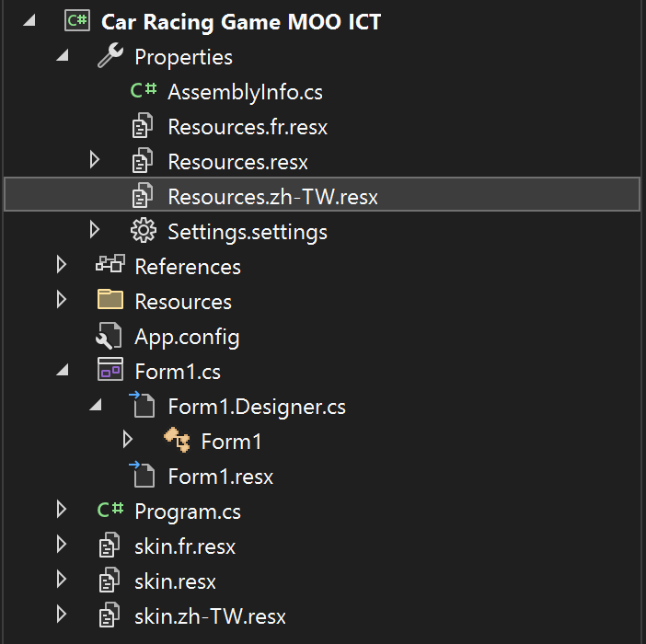Click the yellow Resources folder icon
This screenshot has height=644, width=646.
tap(110, 301)
